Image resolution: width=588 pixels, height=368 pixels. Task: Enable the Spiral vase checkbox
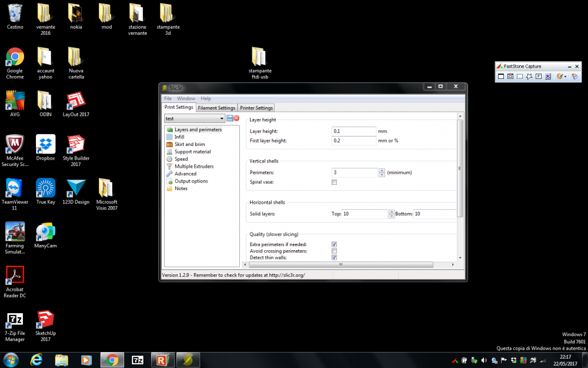[334, 183]
